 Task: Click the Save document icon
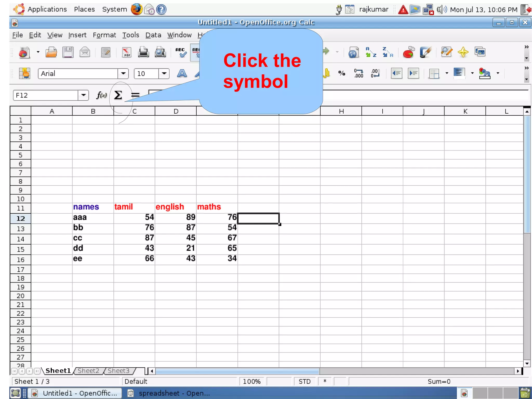click(68, 52)
